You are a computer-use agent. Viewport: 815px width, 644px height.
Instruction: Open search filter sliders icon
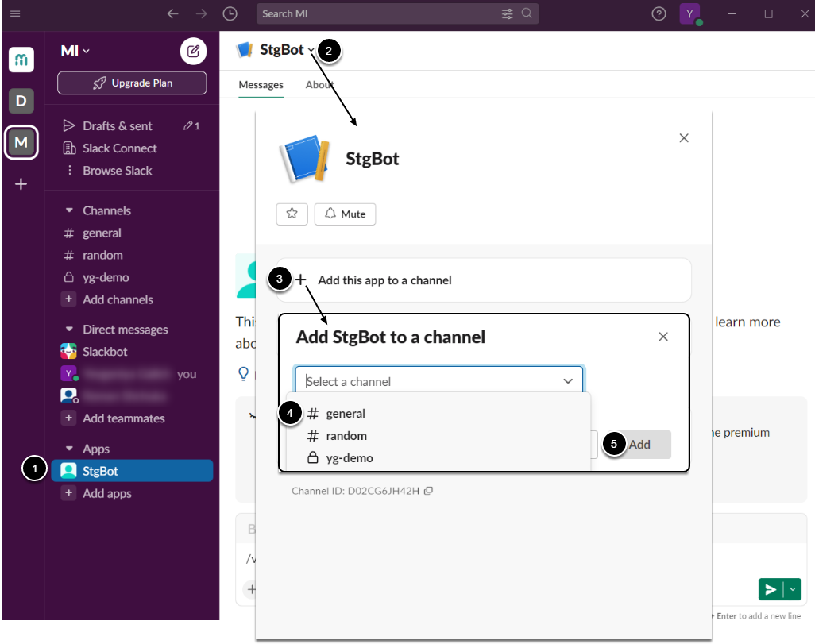[x=508, y=14]
